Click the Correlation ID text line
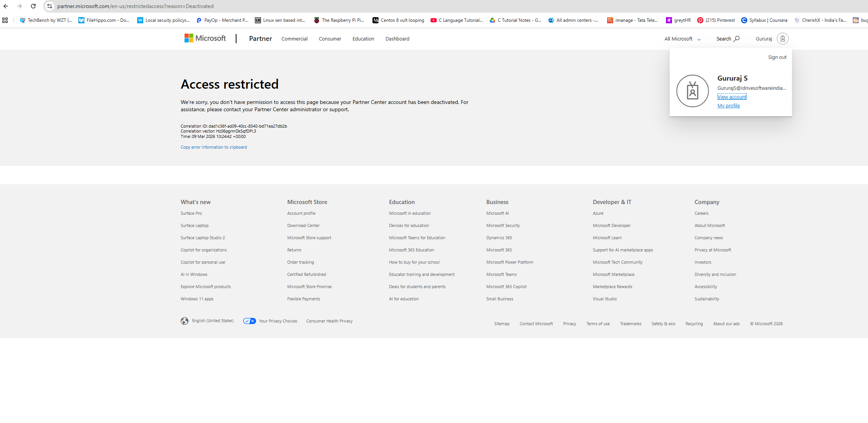The height and width of the screenshot is (423, 868). point(234,126)
